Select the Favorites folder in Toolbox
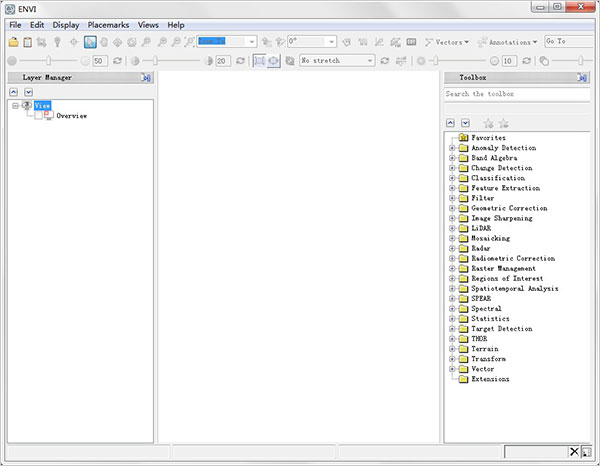The image size is (600, 466). (488, 138)
